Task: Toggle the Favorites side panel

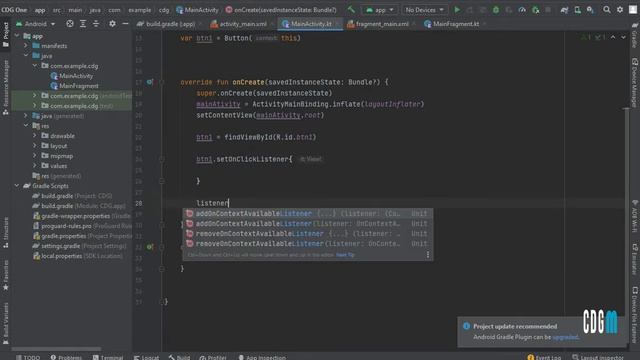Action: [6, 276]
